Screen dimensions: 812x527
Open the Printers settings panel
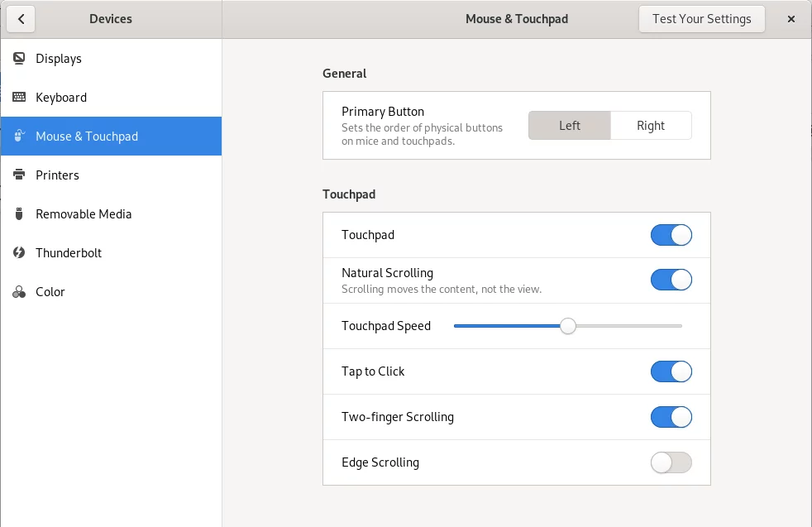(112, 175)
